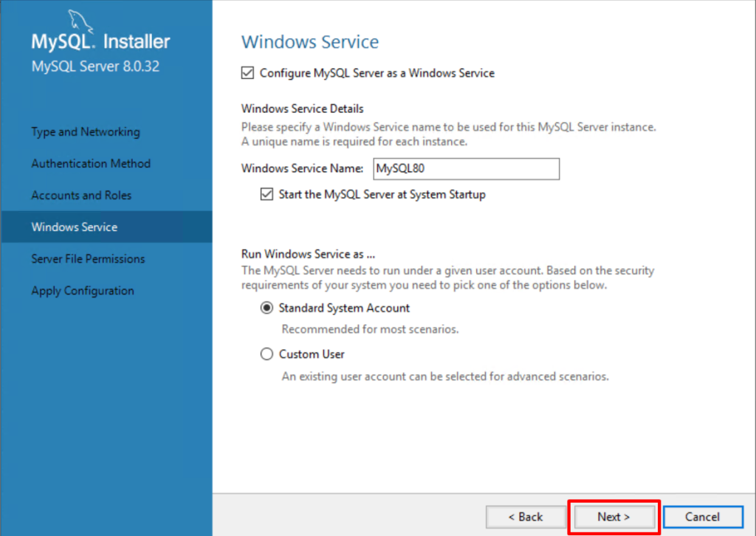Cancel the MySQL installer configuration
The image size is (756, 536).
tap(703, 517)
